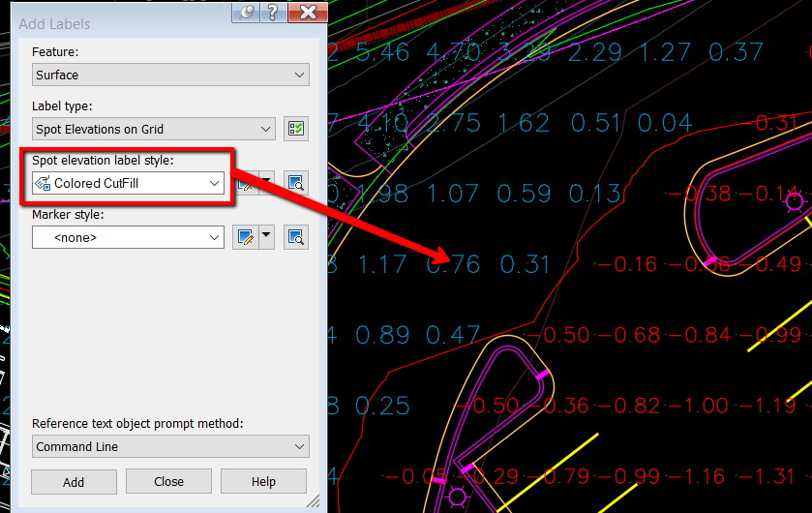Image resolution: width=812 pixels, height=513 pixels.
Task: Click the Close button
Action: point(168,481)
